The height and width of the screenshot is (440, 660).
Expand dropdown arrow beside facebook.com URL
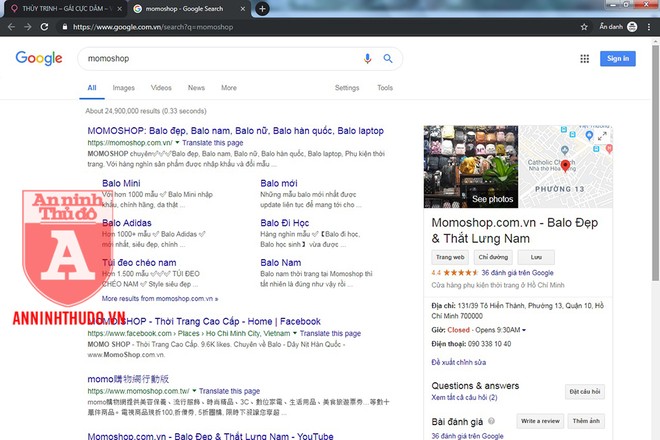tap(295, 333)
